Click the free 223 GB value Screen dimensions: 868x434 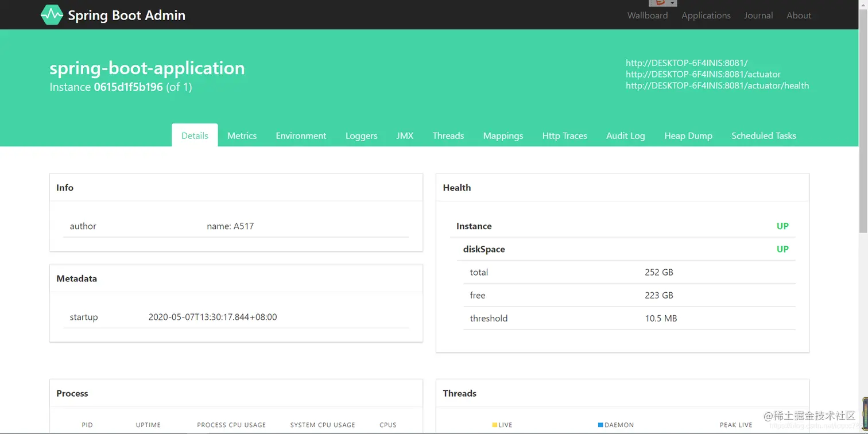click(659, 295)
